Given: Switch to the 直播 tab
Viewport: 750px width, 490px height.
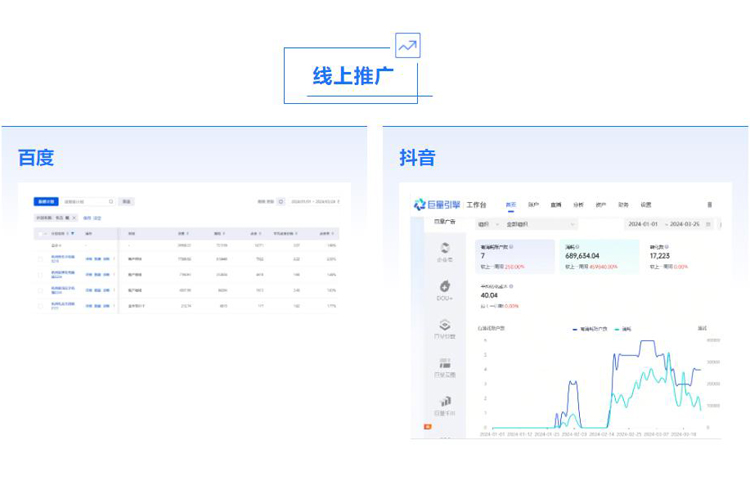Looking at the screenshot, I should pyautogui.click(x=556, y=205).
